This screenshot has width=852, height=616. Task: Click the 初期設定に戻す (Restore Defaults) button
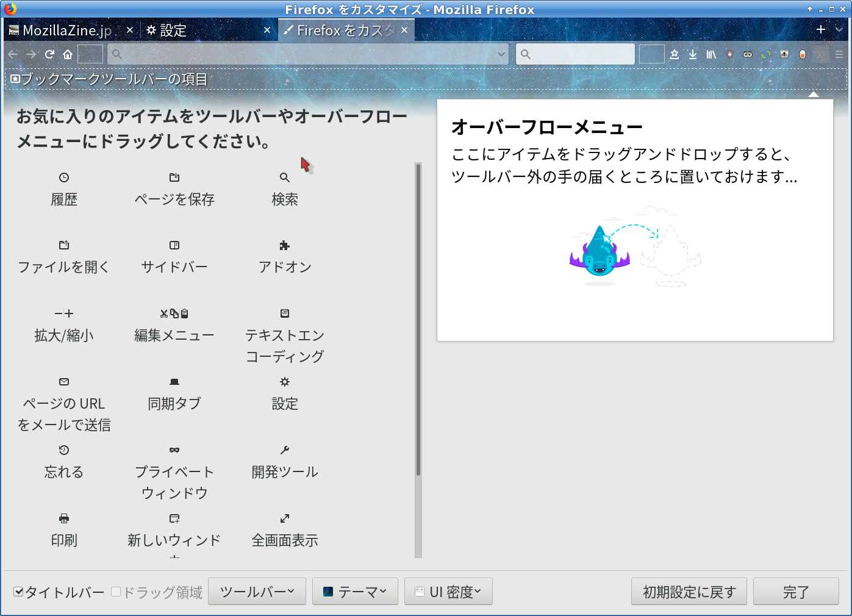click(x=689, y=592)
